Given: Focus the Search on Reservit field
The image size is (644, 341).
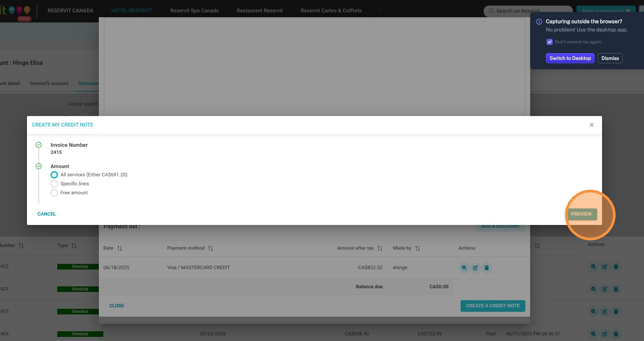Looking at the screenshot, I should [x=528, y=11].
